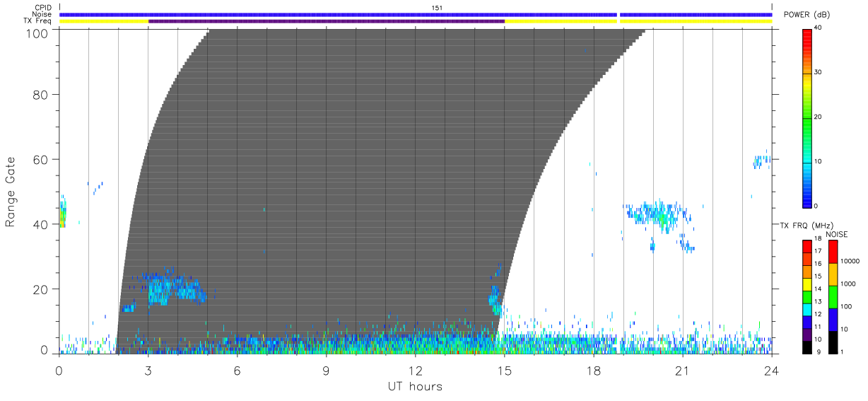Click the 6 tick on UT hours axis
The height and width of the screenshot is (401, 868).
[237, 370]
